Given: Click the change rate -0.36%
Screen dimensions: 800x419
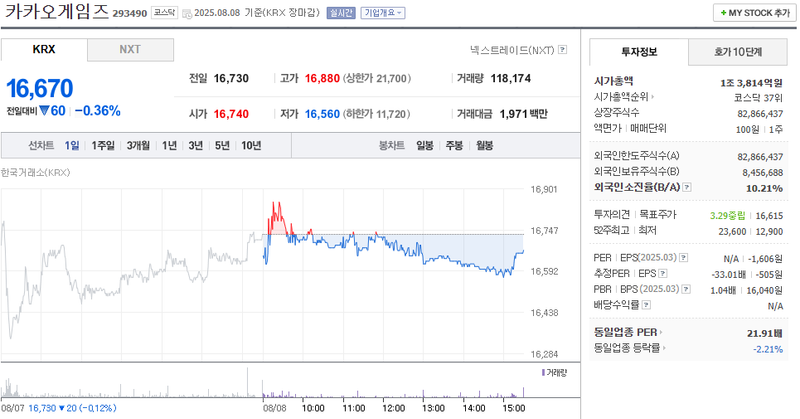Looking at the screenshot, I should (97, 111).
